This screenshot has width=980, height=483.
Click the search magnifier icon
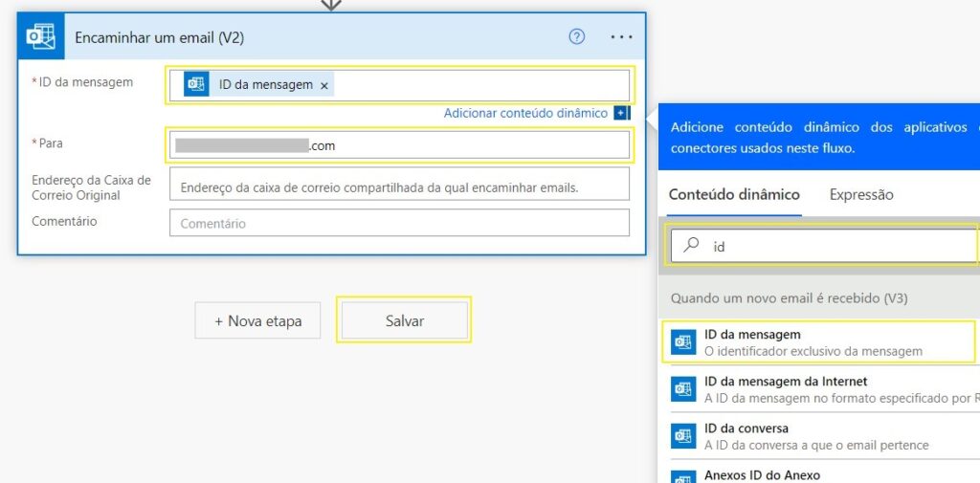691,246
